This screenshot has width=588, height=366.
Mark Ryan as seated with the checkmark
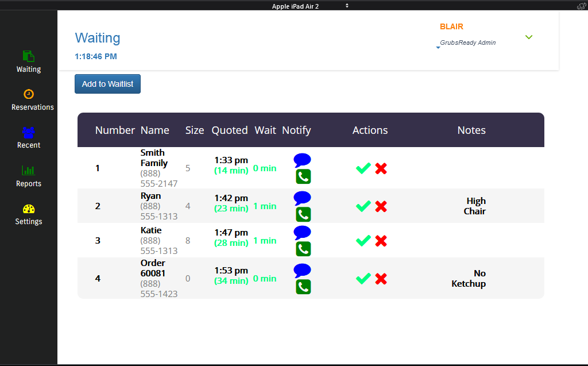point(363,206)
